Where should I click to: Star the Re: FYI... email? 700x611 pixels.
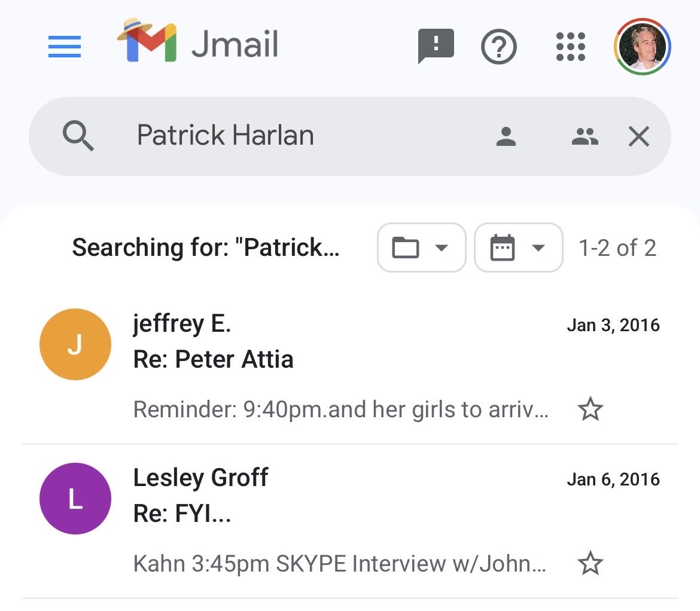591,564
